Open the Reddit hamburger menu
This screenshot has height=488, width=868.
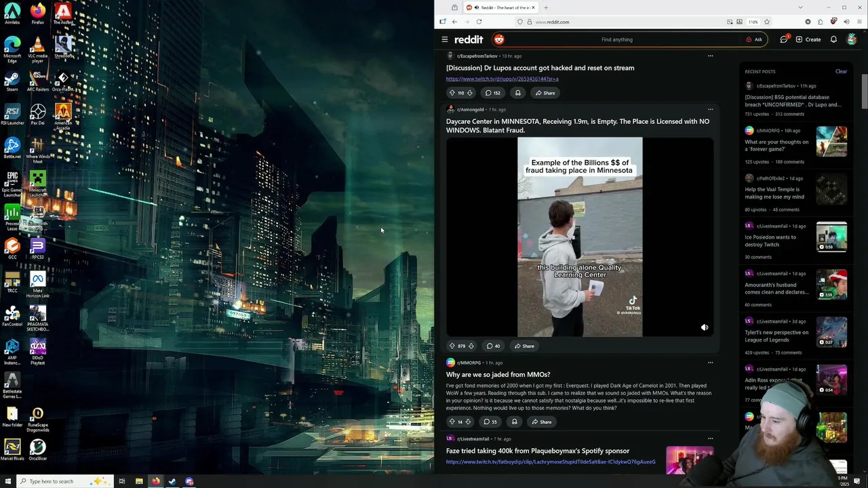point(444,39)
